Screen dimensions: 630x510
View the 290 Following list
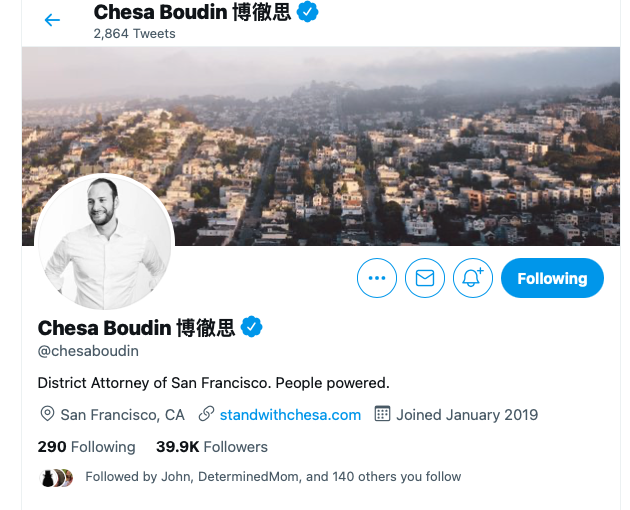pos(86,447)
